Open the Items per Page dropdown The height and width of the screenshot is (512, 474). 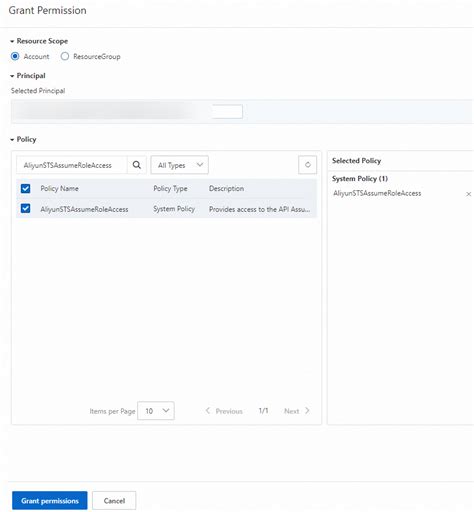pyautogui.click(x=156, y=411)
